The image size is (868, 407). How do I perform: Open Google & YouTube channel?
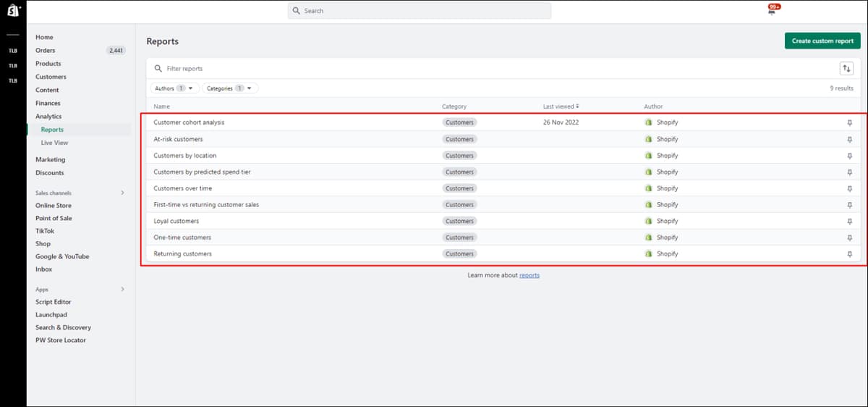click(62, 256)
